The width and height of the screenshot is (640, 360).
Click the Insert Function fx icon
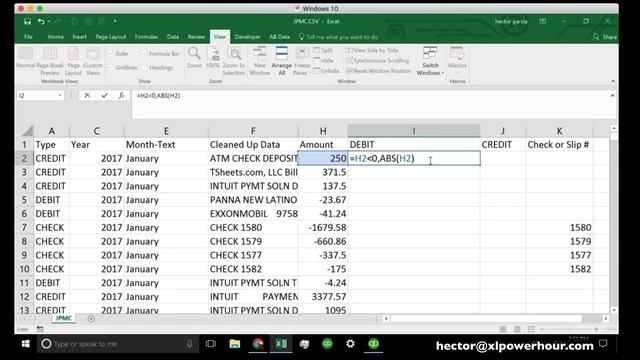pyautogui.click(x=121, y=96)
